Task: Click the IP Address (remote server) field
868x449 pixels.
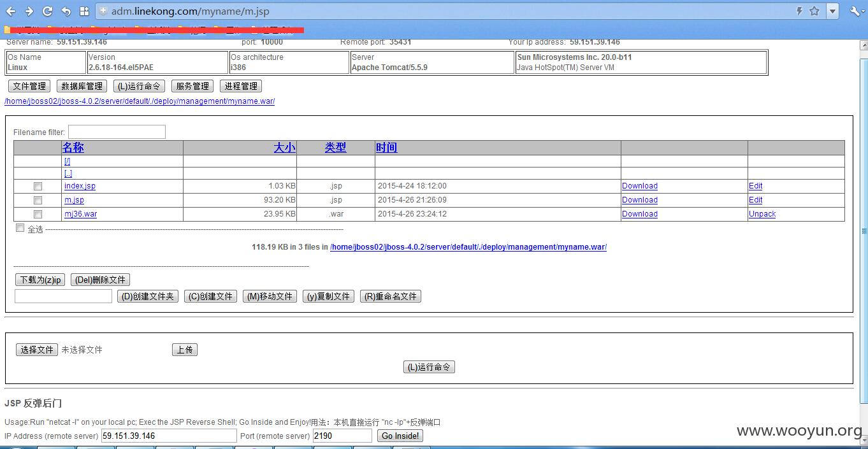Action: pos(169,436)
